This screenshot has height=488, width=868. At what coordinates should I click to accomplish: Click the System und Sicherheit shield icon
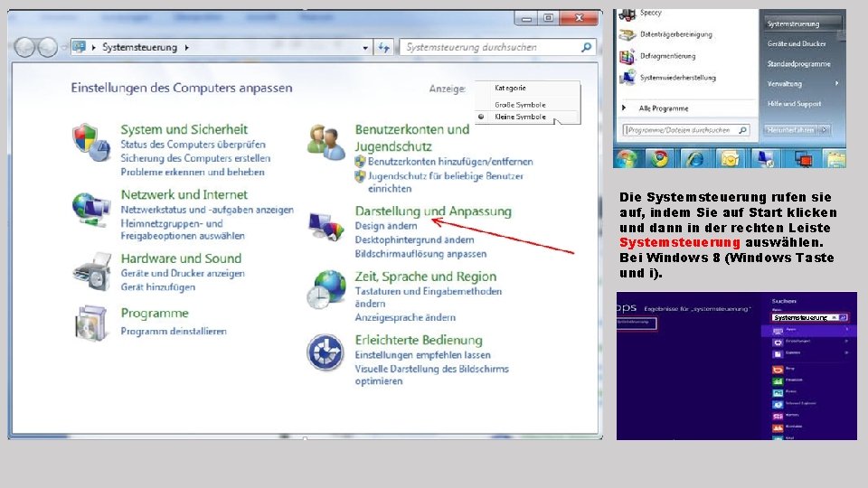(x=90, y=142)
